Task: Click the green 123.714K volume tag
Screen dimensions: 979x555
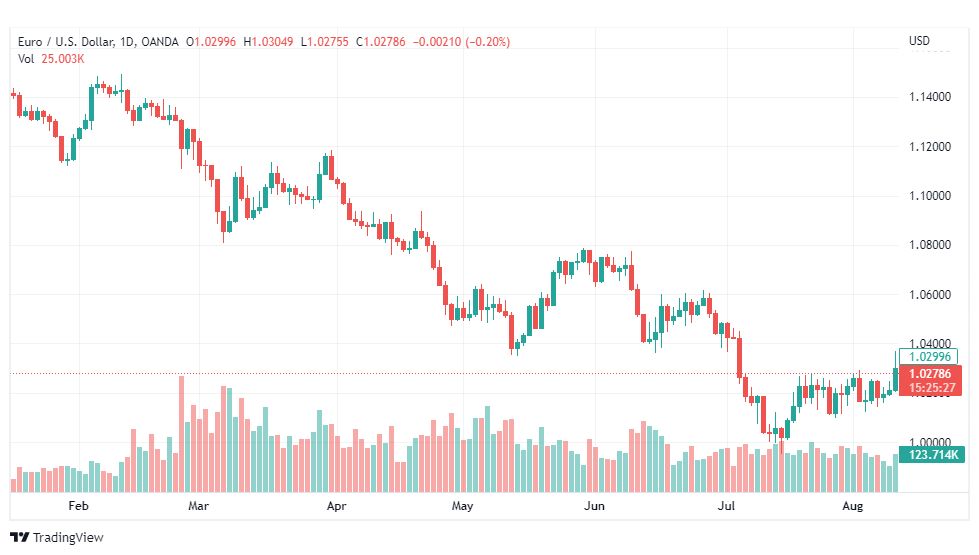Action: [932, 454]
